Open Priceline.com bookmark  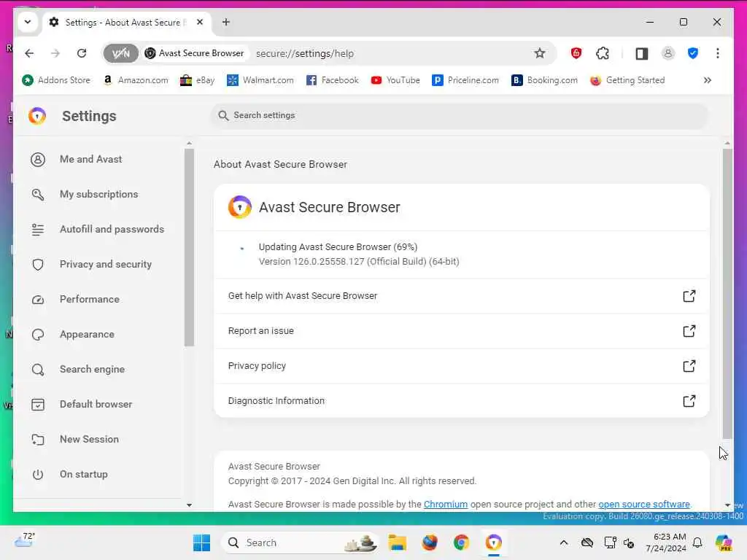pyautogui.click(x=465, y=80)
